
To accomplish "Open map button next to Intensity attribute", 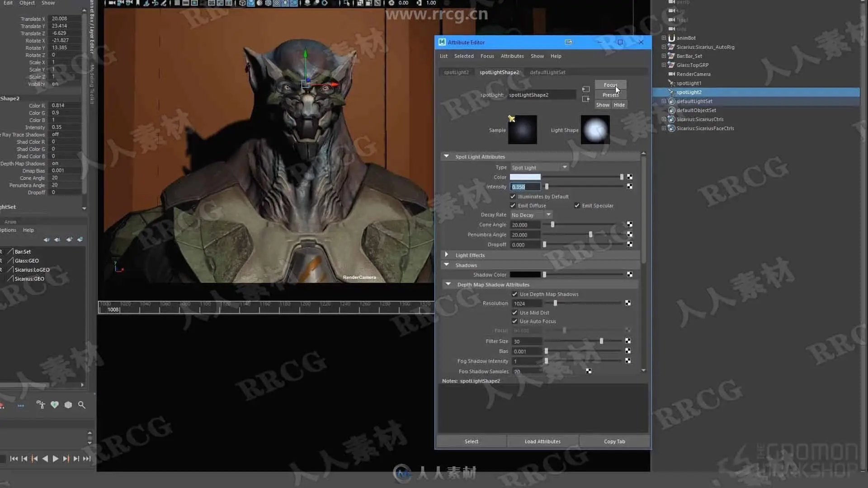I will 630,186.
